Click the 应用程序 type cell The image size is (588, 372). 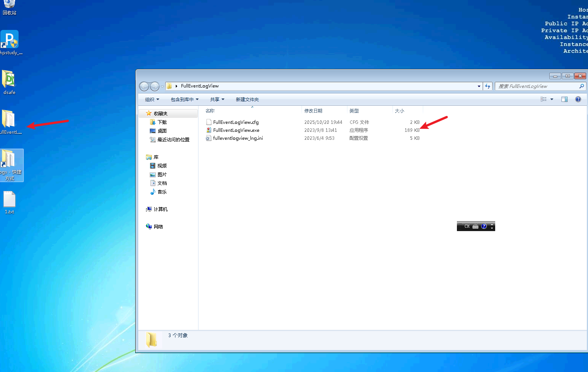[x=359, y=130]
